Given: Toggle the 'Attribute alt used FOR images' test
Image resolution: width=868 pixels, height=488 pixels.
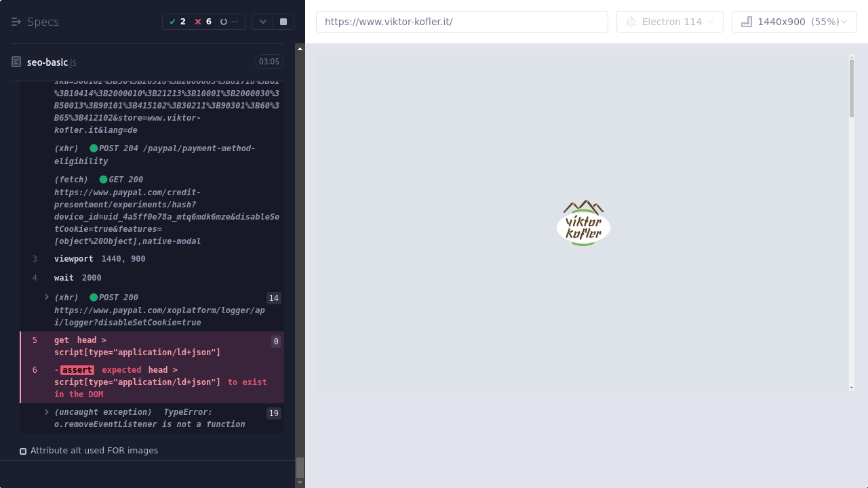Looking at the screenshot, I should coord(23,451).
